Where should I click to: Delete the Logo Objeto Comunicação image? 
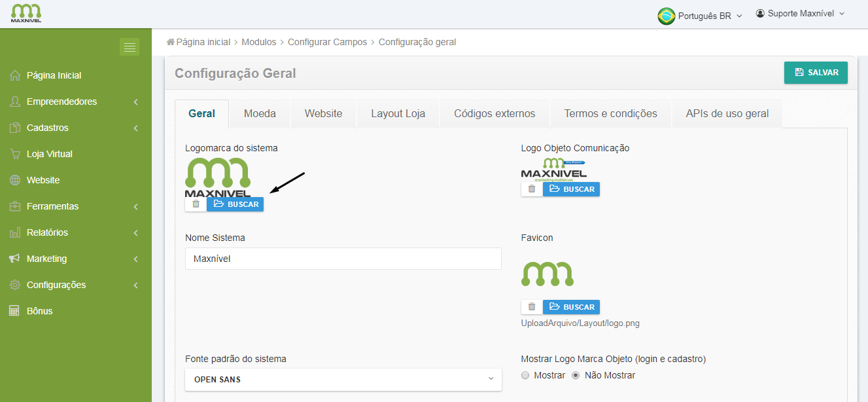532,189
